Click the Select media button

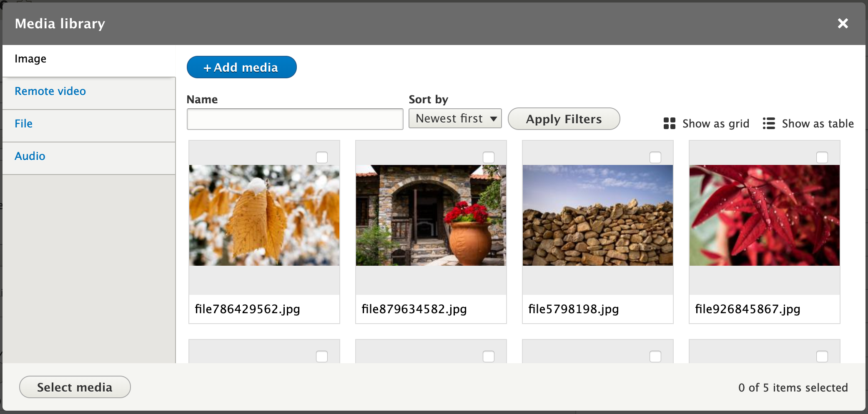pos(75,387)
